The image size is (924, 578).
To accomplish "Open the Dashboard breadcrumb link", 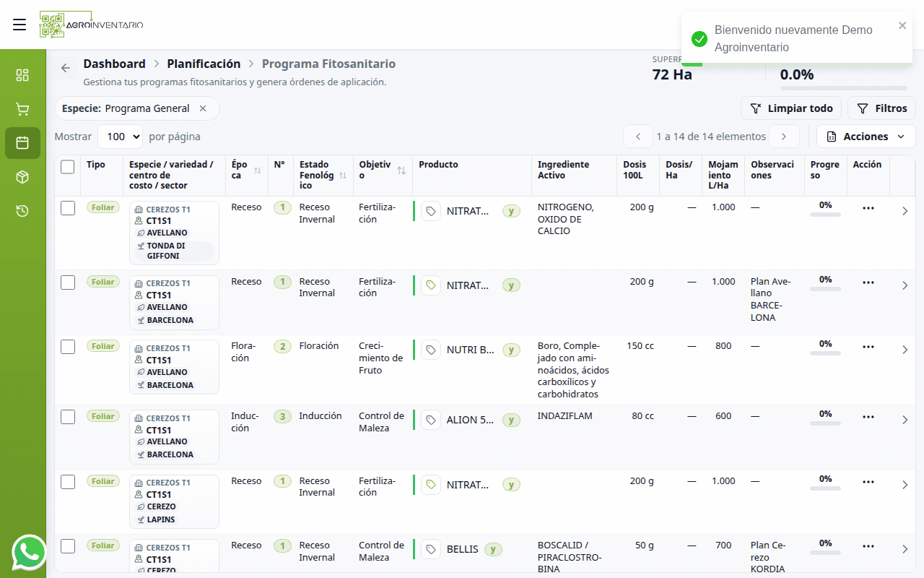I will click(114, 64).
